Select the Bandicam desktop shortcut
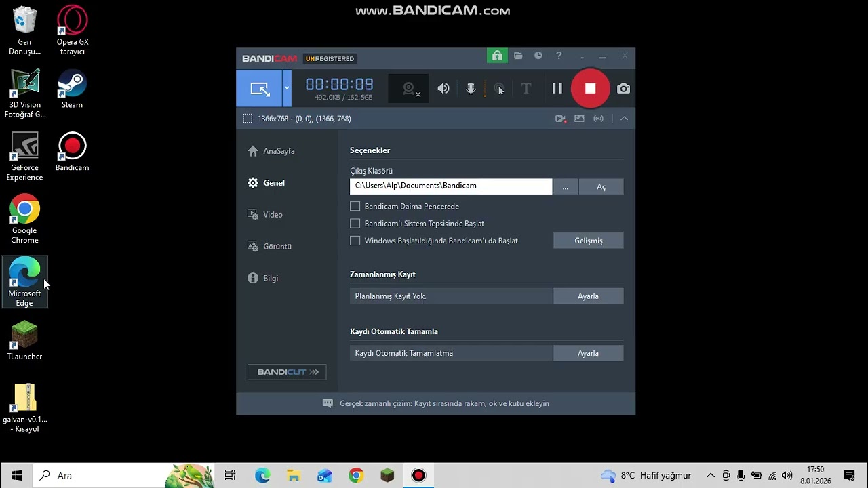The height and width of the screenshot is (488, 868). (x=73, y=152)
